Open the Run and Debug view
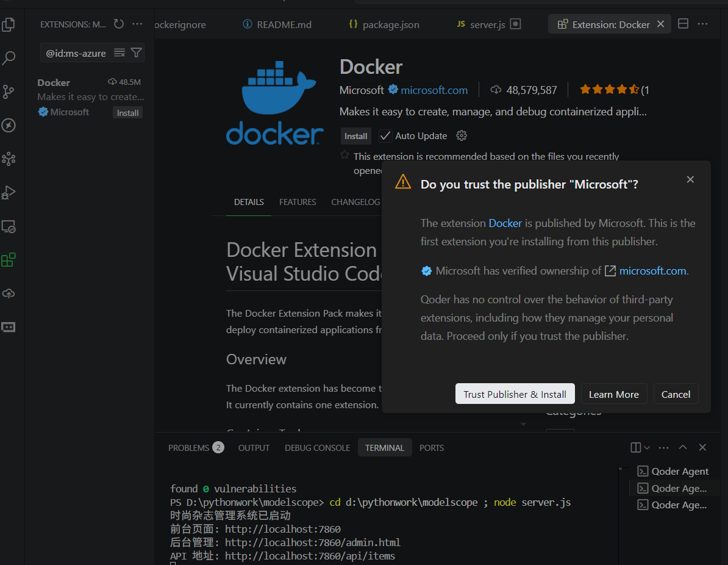 pos(9,192)
